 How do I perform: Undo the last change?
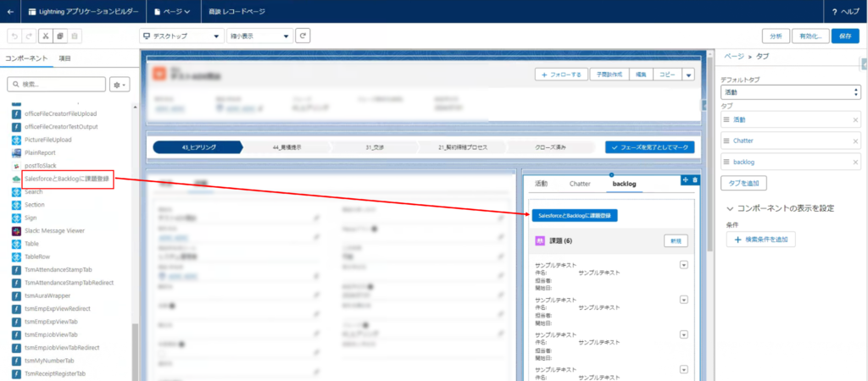tap(15, 36)
